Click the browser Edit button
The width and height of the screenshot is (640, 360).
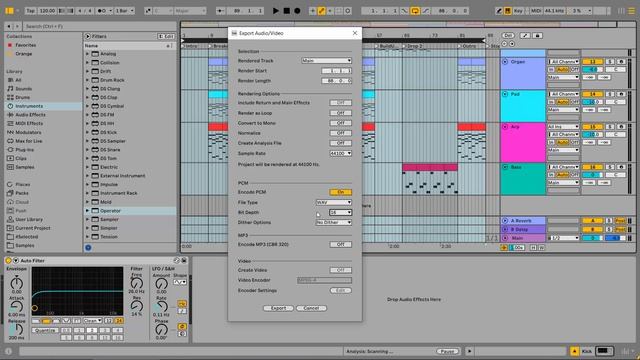tap(166, 36)
